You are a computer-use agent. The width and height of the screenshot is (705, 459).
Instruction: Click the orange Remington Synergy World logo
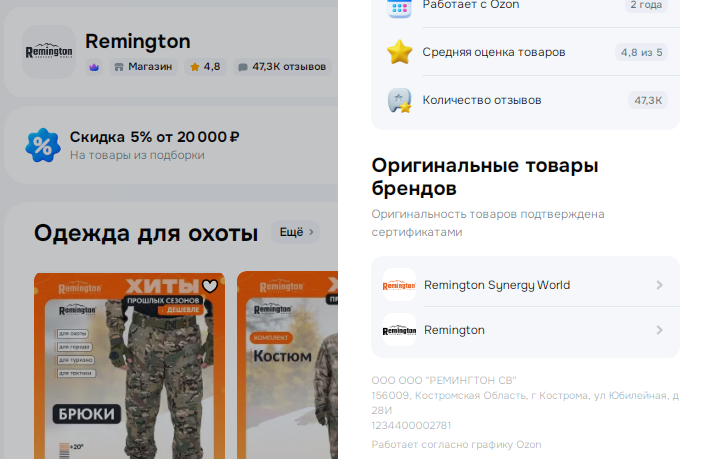click(399, 285)
